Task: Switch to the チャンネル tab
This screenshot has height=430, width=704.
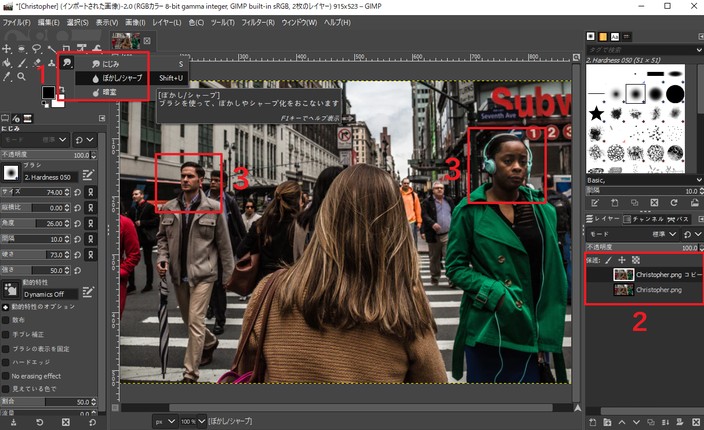Action: (x=643, y=219)
